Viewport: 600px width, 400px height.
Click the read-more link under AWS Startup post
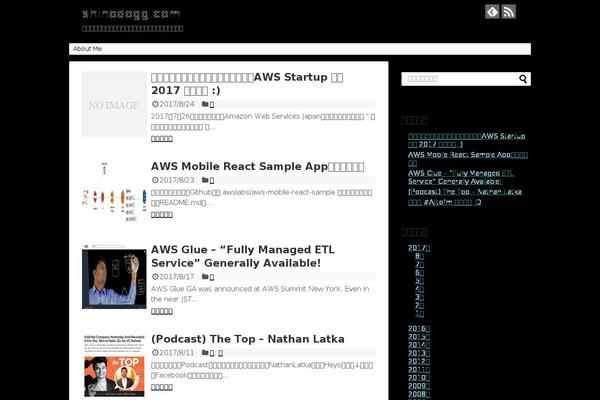tap(161, 139)
